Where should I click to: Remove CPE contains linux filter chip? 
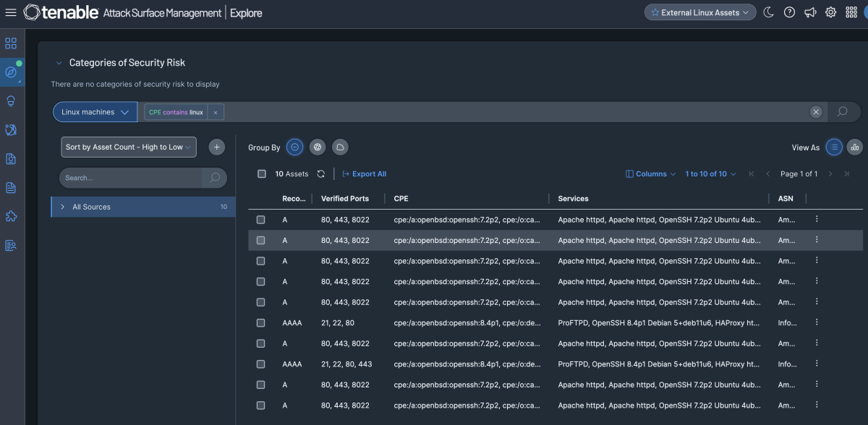pyautogui.click(x=216, y=113)
